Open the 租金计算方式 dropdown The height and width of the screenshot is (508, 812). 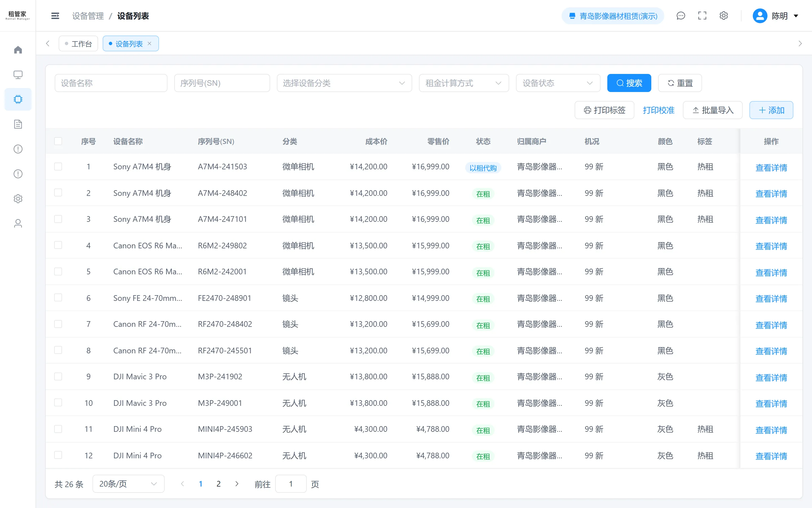click(464, 83)
